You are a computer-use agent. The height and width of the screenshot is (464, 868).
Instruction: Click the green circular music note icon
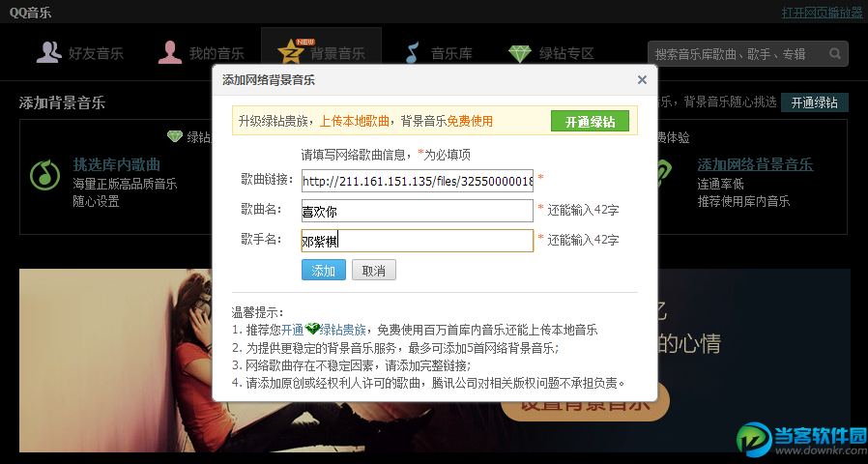(44, 174)
